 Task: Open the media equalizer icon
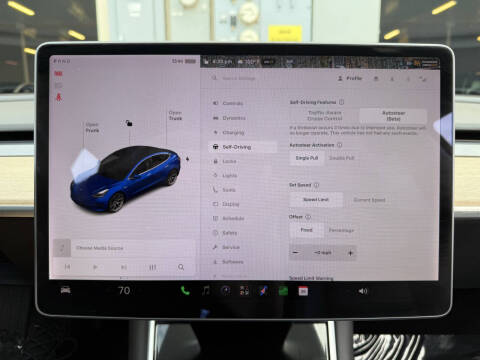click(153, 267)
